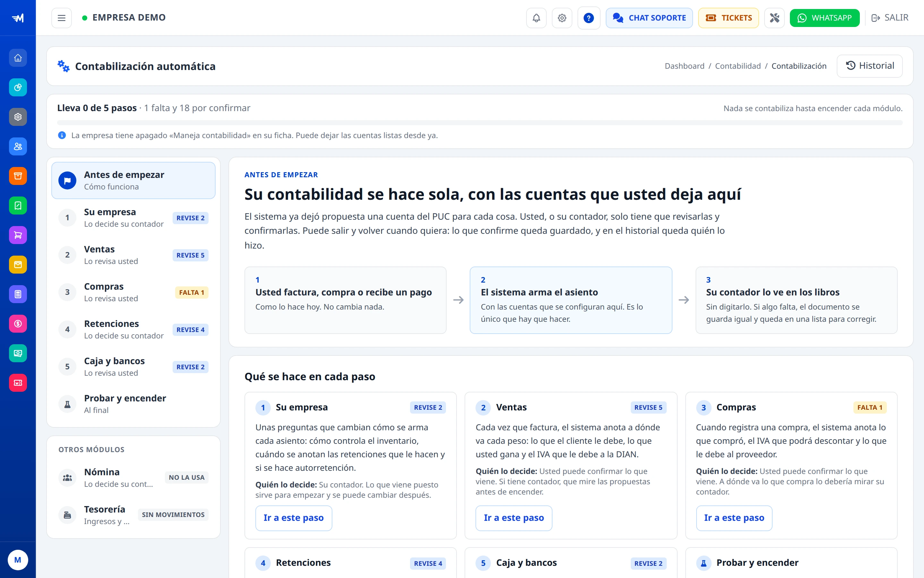924x578 pixels.
Task: Click the WHATSAPP button
Action: (825, 18)
